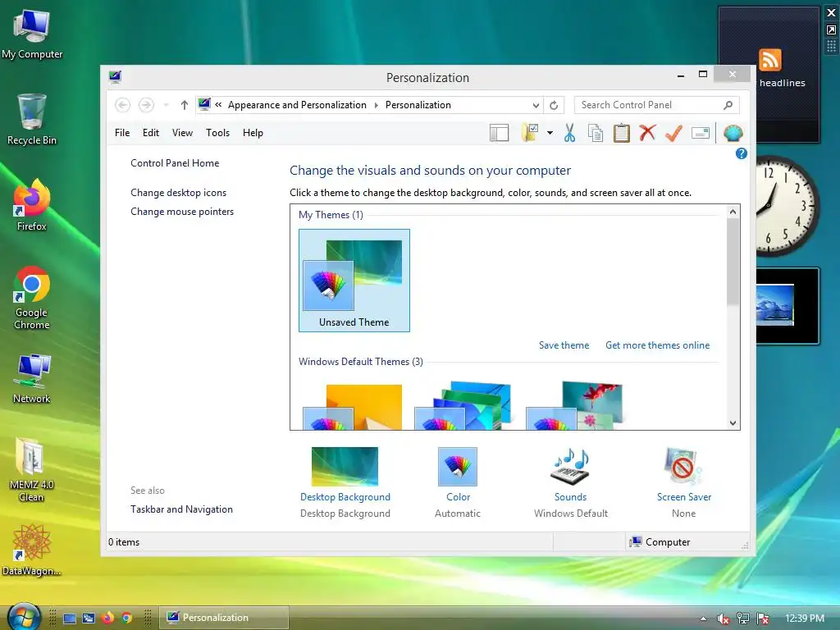
Task: Select the red flower default theme thumbnail
Action: pos(575,405)
